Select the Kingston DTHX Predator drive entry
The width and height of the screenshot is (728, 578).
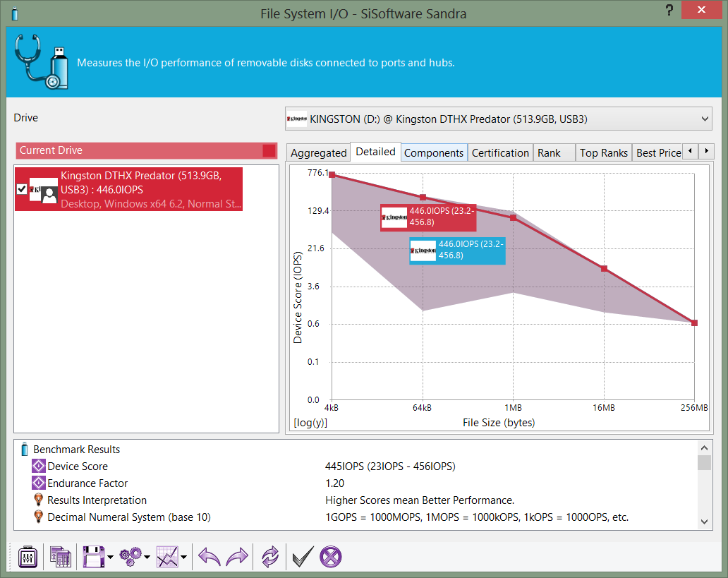click(128, 189)
